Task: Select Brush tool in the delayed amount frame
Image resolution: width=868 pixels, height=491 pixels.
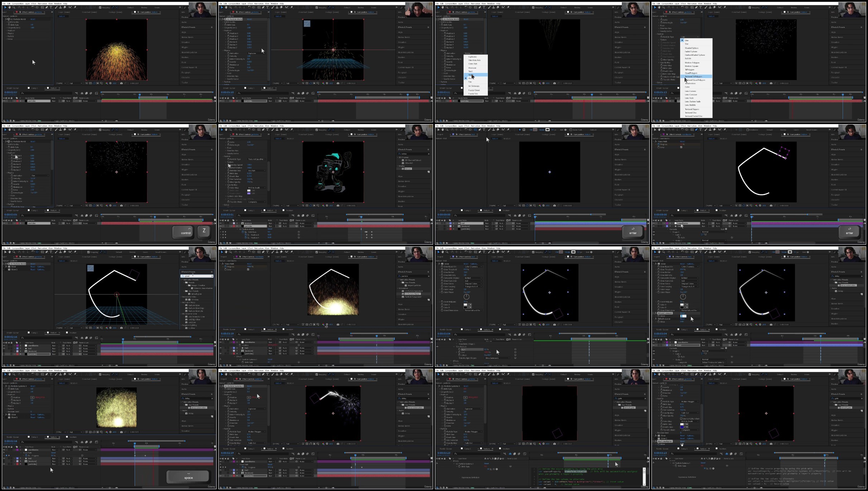Action: click(x=705, y=252)
